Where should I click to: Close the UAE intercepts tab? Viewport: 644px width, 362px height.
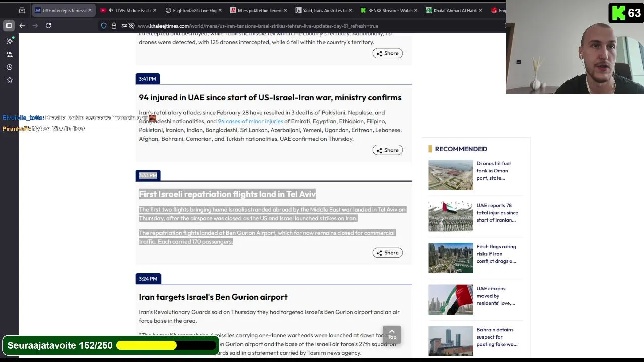click(90, 10)
